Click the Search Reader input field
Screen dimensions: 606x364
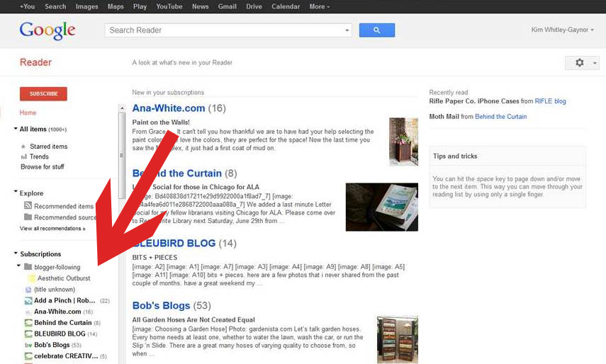[x=224, y=30]
